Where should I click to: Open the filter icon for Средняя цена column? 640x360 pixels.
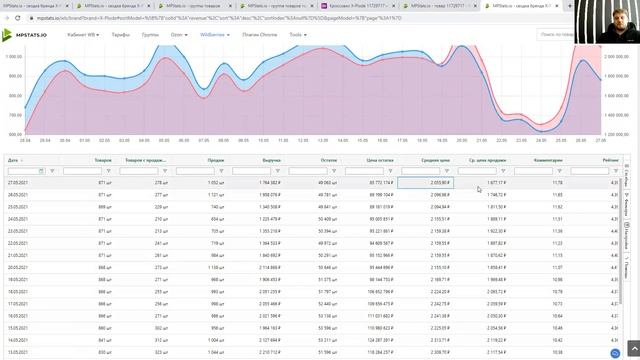pyautogui.click(x=447, y=171)
